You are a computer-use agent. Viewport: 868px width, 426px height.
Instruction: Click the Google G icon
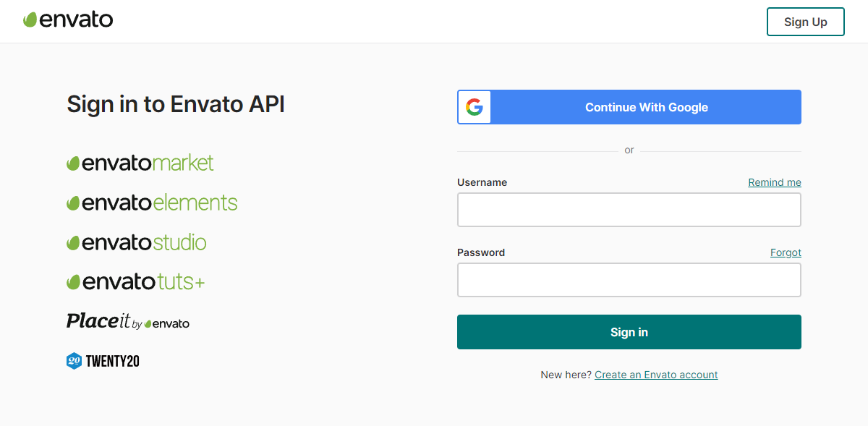coord(475,107)
